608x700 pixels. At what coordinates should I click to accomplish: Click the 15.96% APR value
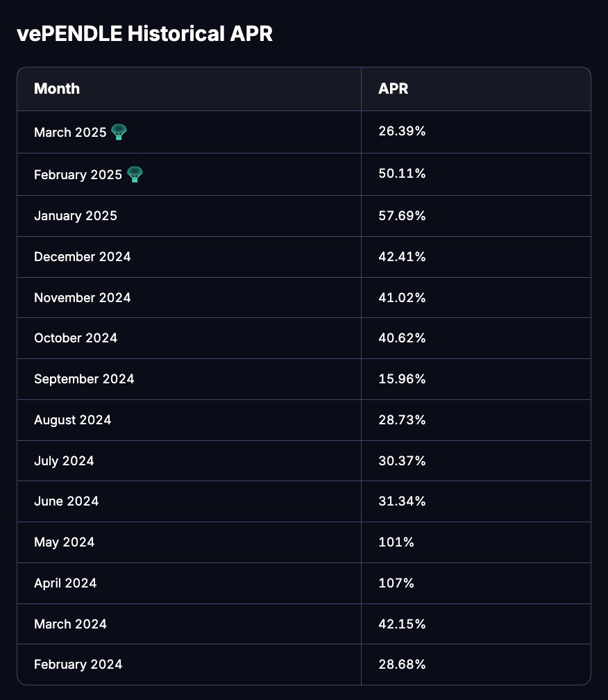402,379
